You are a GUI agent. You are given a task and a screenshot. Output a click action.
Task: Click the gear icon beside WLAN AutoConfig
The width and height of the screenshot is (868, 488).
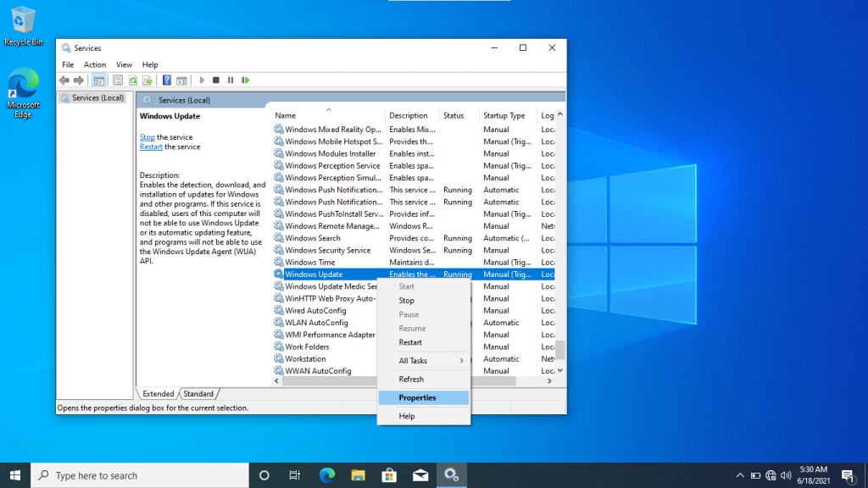[x=278, y=323]
